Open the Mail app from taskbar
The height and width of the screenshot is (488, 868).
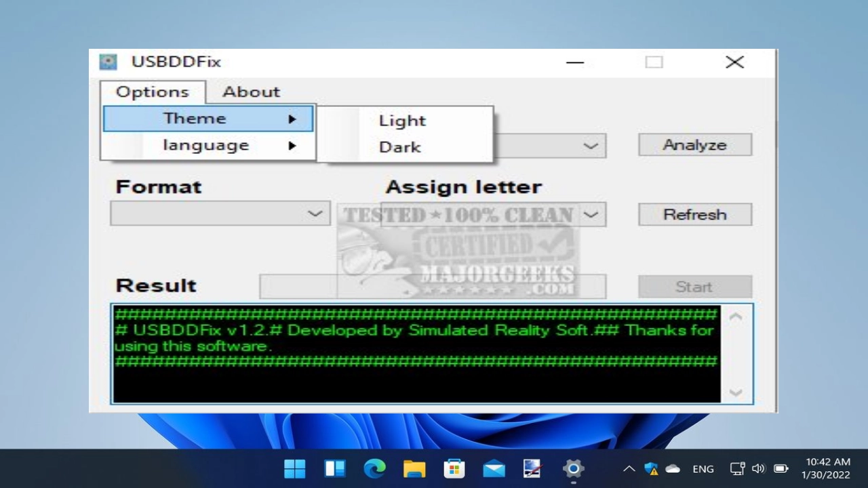tap(494, 468)
